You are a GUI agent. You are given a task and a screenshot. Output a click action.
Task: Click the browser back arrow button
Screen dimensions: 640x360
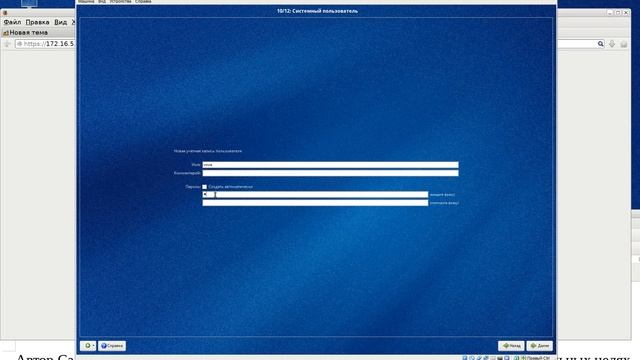(x=7, y=44)
